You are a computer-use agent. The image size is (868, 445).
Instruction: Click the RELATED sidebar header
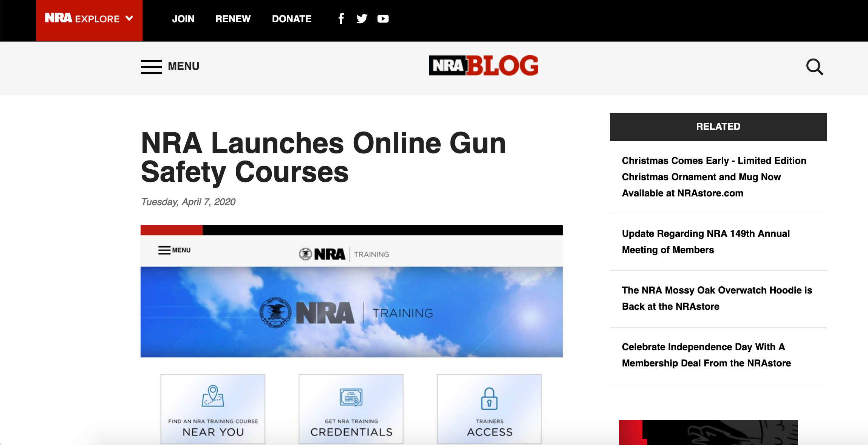(718, 127)
